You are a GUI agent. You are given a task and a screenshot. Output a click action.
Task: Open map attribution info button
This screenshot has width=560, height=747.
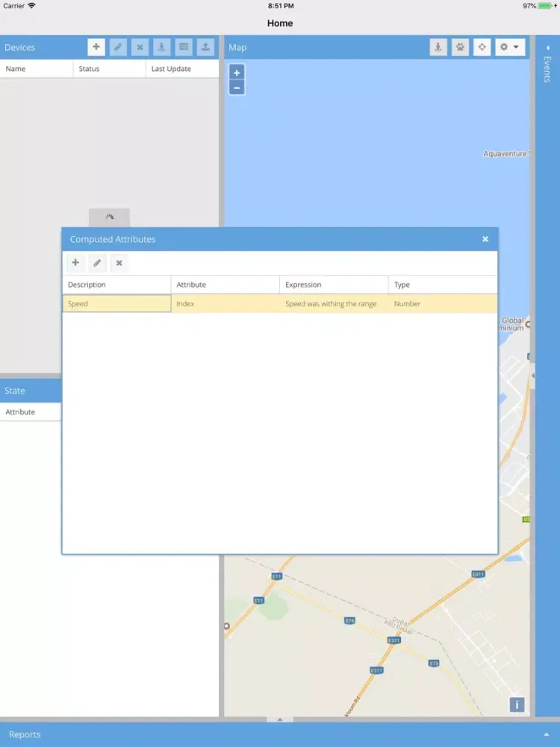tap(517, 704)
